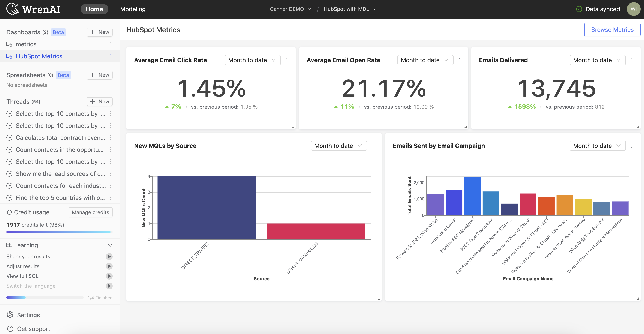Click the Add New Thread button
The image size is (644, 334).
point(100,101)
